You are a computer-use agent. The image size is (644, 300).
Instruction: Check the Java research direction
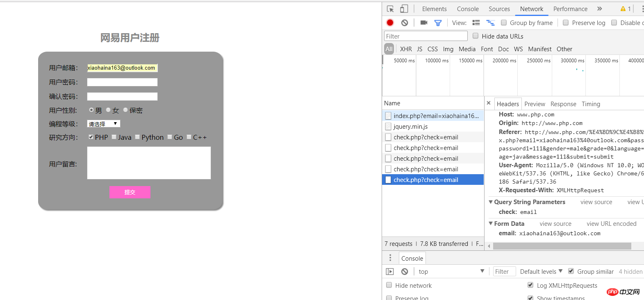114,137
